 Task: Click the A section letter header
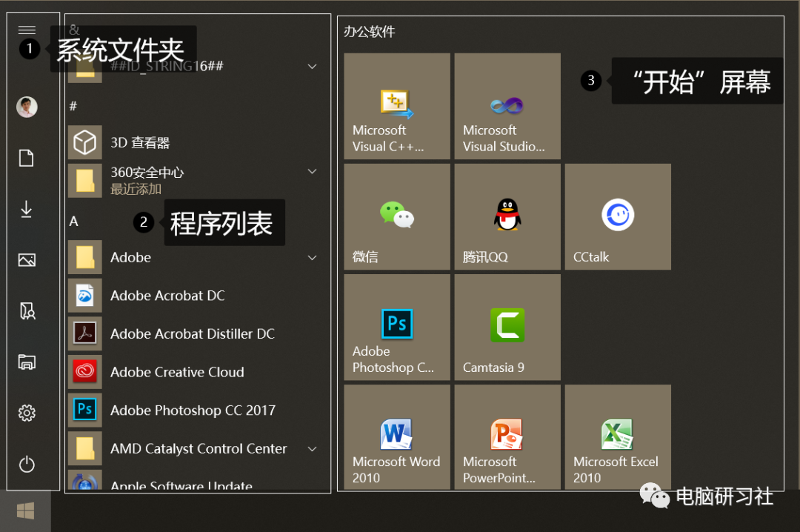(x=74, y=221)
